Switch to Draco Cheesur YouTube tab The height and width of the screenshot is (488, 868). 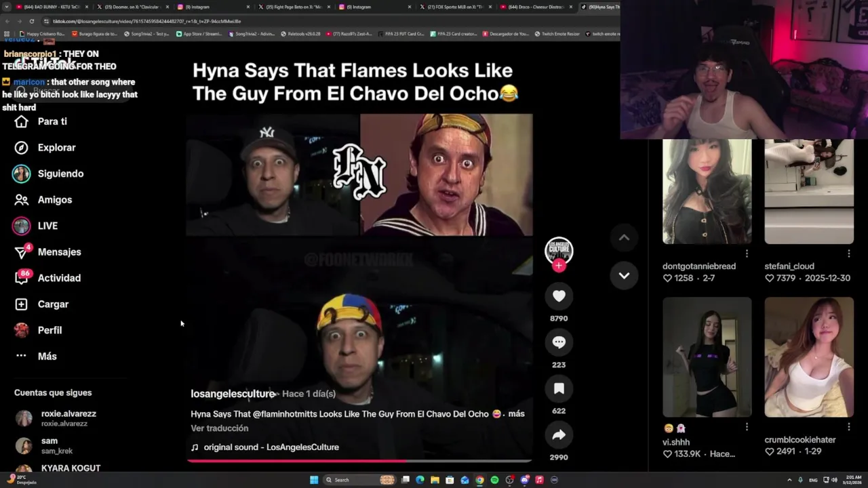(536, 7)
